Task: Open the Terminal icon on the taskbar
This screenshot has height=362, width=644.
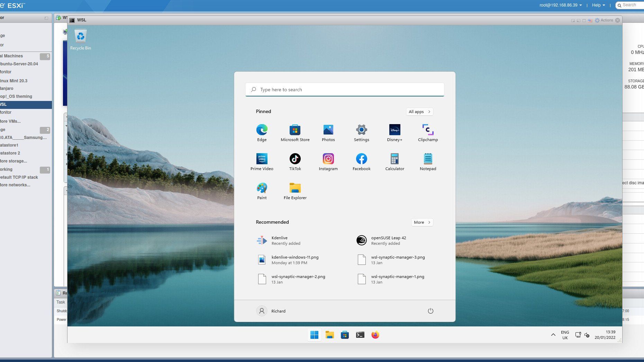Action: coord(360,335)
